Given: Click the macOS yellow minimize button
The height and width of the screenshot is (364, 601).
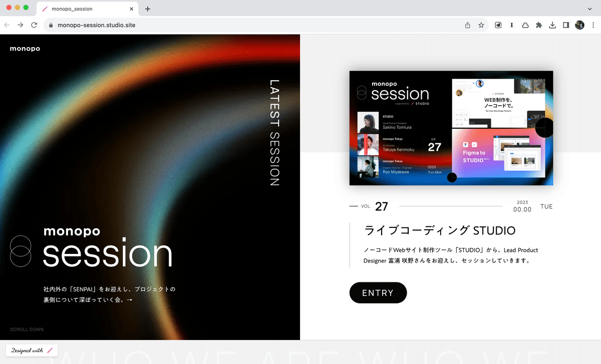Looking at the screenshot, I should pos(18,8).
